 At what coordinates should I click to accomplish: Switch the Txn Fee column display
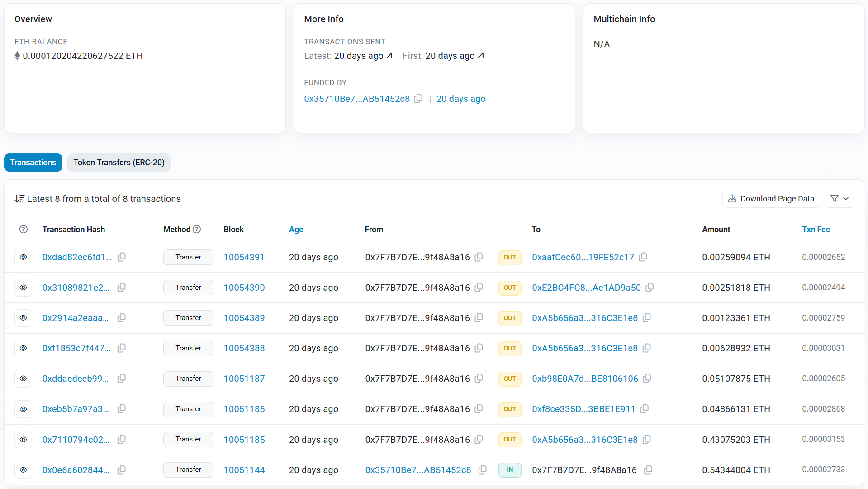click(816, 230)
